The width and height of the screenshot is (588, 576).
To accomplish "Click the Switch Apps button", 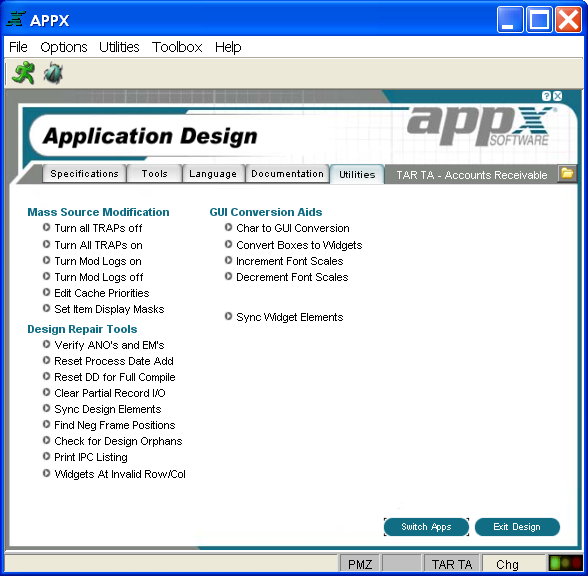I will [426, 527].
